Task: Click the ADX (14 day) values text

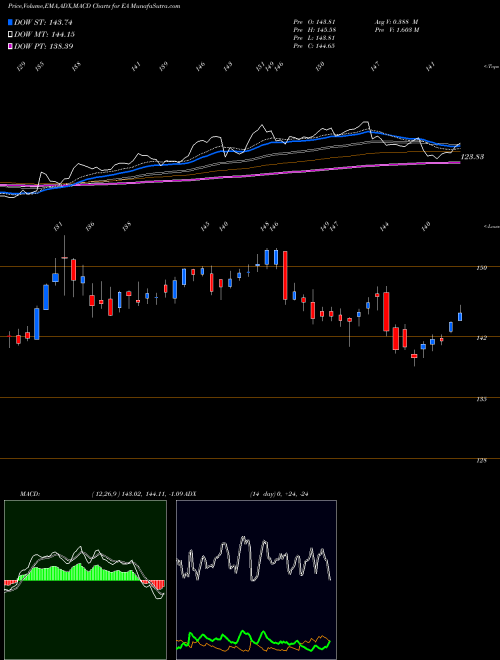Action: (279, 493)
